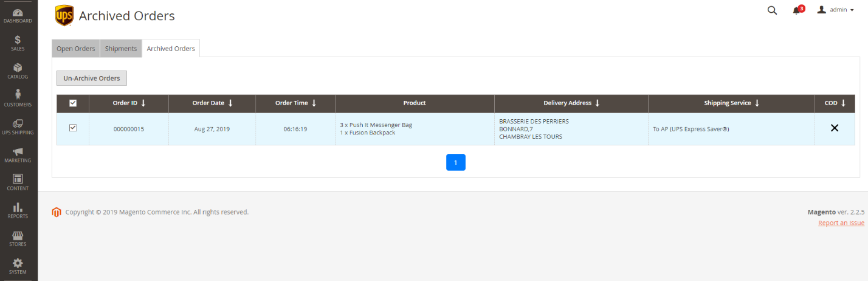The width and height of the screenshot is (868, 281).
Task: Open the Marketing sidebar menu
Action: coord(18,155)
